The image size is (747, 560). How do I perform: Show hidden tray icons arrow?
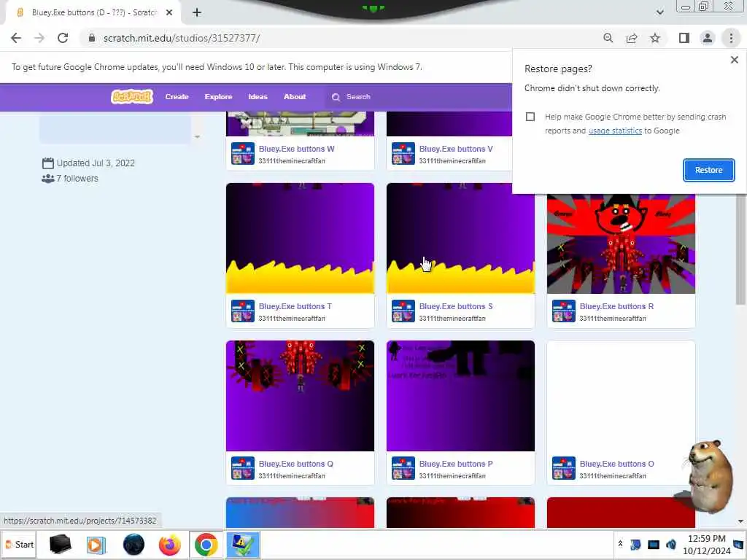[620, 543]
